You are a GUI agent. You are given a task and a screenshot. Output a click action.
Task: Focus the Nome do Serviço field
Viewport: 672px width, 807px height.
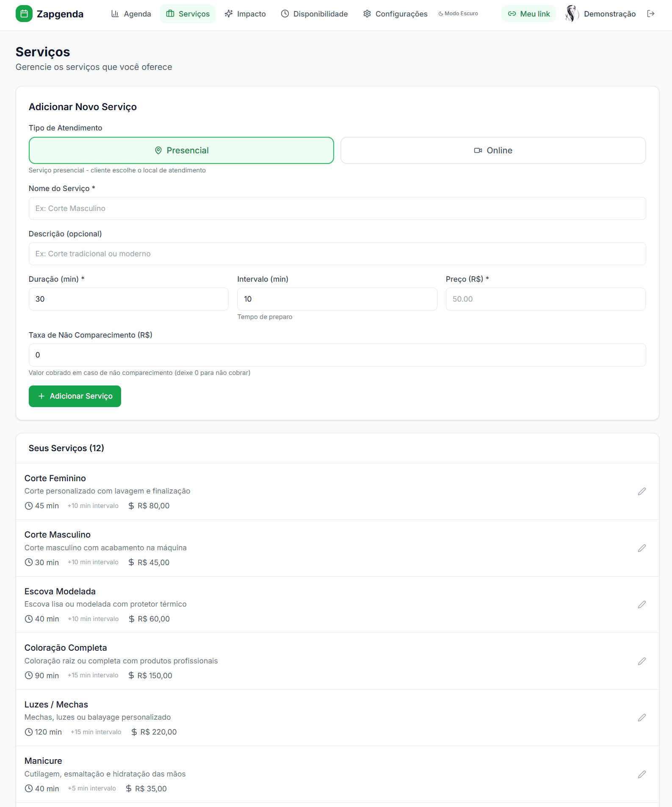coord(337,208)
